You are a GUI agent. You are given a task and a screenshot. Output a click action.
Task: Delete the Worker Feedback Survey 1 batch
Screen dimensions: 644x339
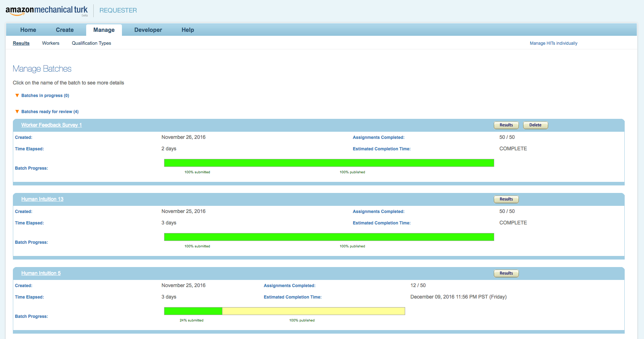click(x=535, y=125)
